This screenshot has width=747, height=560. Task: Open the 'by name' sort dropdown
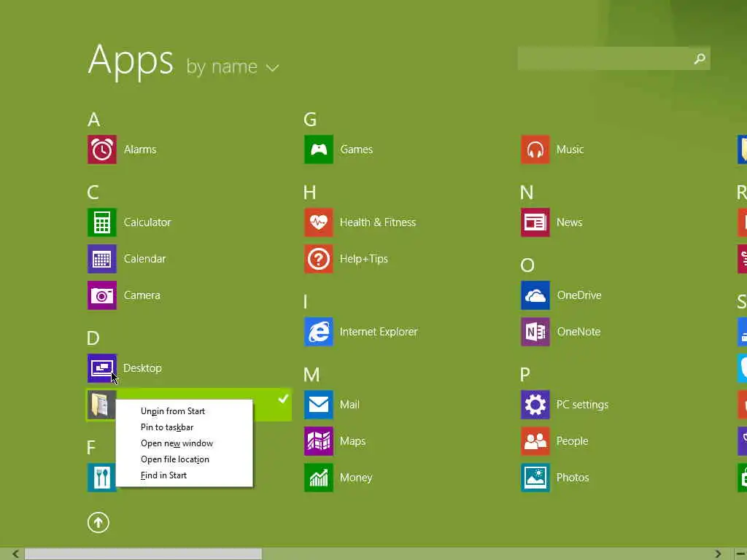pyautogui.click(x=233, y=67)
